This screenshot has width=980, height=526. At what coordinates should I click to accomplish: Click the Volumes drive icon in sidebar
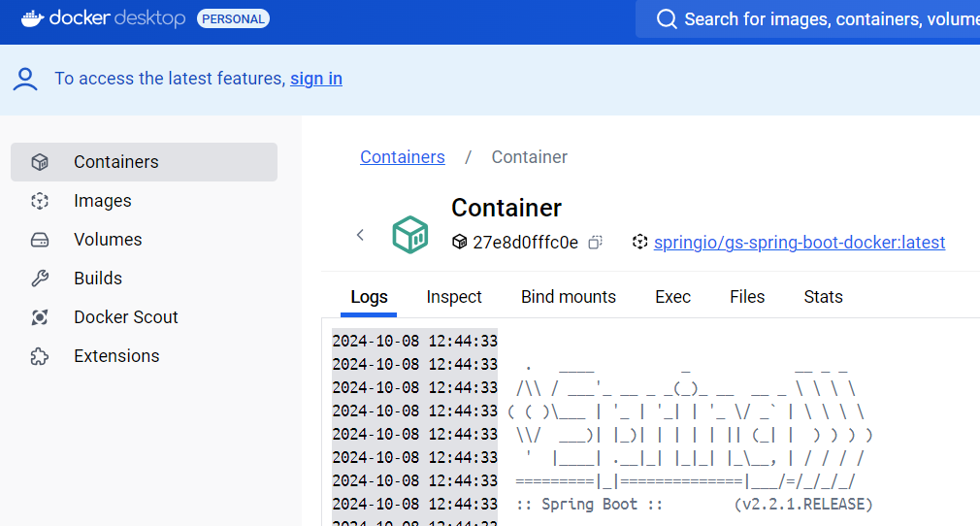coord(40,240)
